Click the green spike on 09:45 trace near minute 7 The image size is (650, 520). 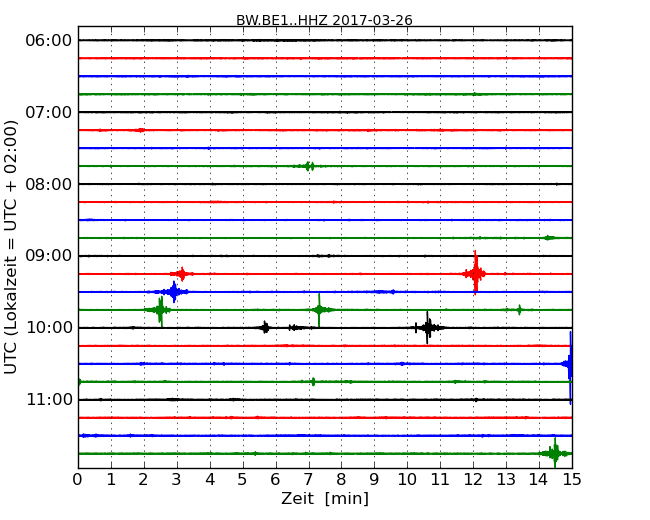tap(319, 309)
